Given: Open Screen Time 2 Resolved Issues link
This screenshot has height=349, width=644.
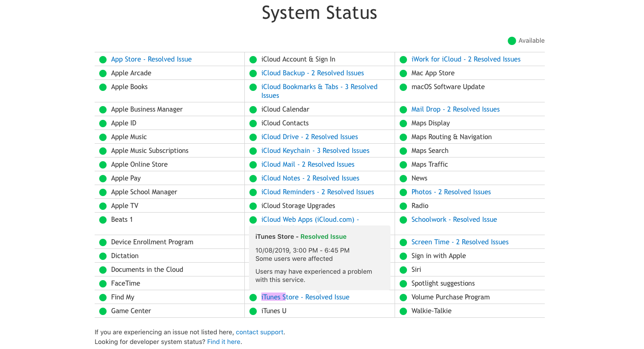Looking at the screenshot, I should coord(460,242).
